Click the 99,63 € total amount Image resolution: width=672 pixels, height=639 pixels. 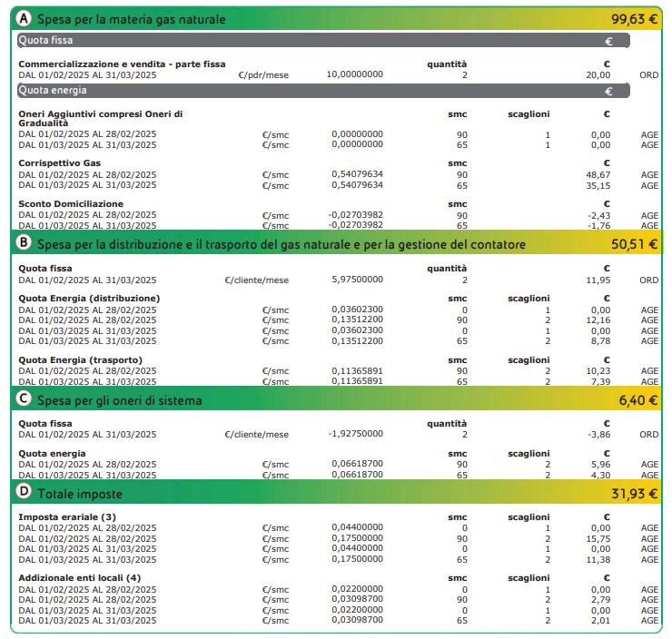634,19
